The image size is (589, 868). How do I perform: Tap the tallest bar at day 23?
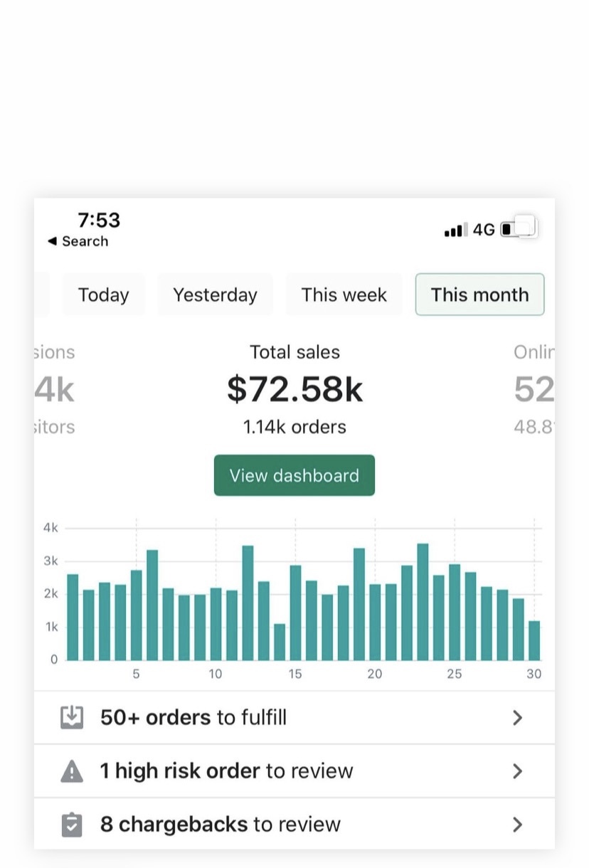click(x=423, y=602)
